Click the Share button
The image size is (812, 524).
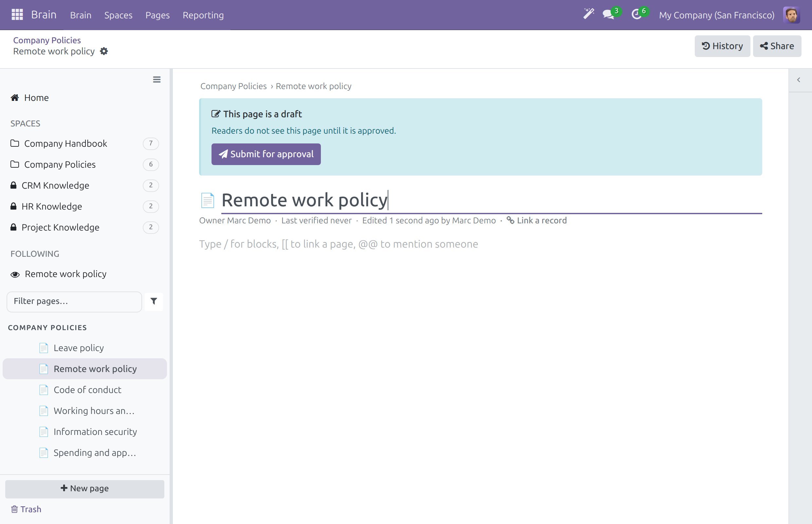(777, 46)
